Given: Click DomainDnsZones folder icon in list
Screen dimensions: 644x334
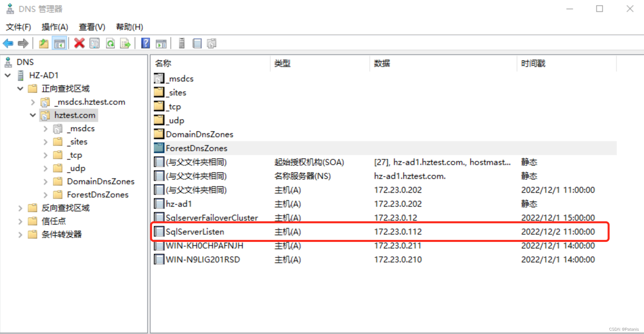Looking at the screenshot, I should point(159,134).
